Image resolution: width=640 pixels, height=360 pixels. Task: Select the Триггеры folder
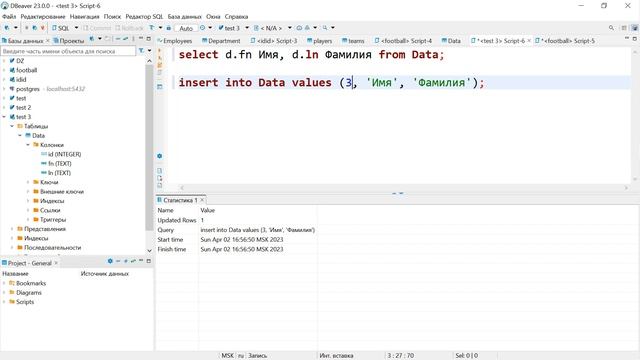click(x=49, y=220)
